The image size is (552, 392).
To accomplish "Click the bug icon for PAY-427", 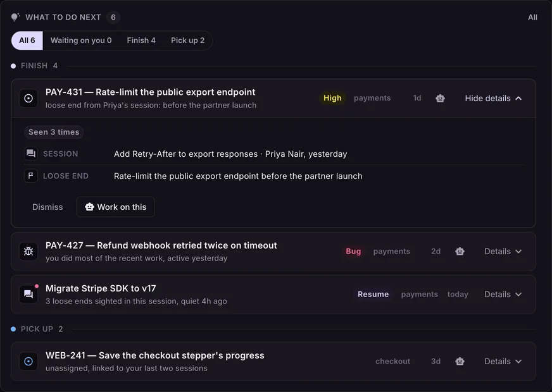I will [x=28, y=252].
